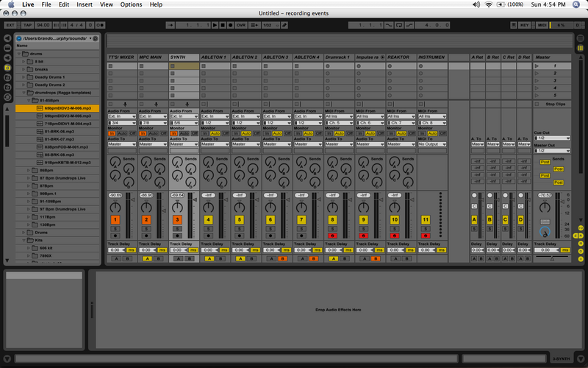Toggle the KEY map mode switch
This screenshot has height=368, width=588.
524,25
